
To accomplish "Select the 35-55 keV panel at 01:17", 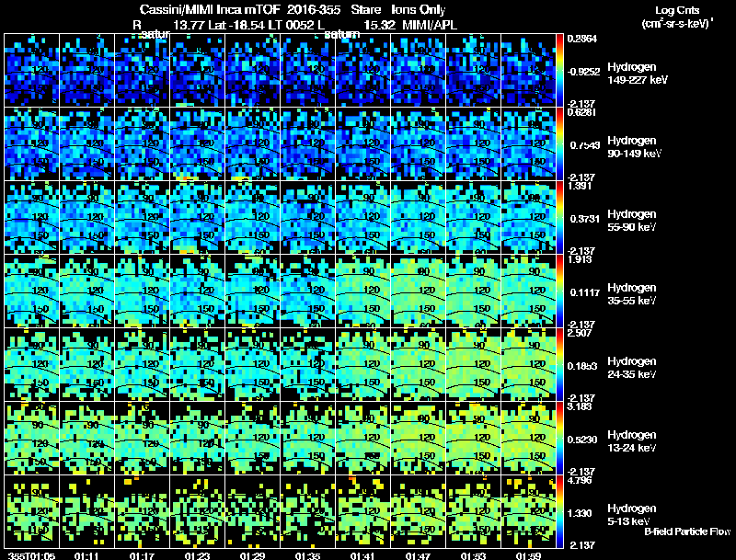I will 143,291.
